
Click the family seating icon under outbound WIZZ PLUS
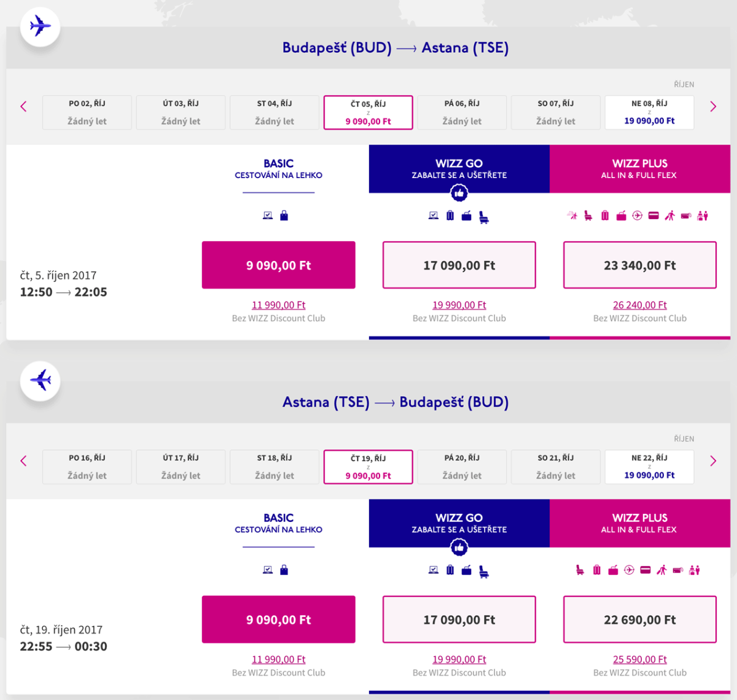point(703,216)
